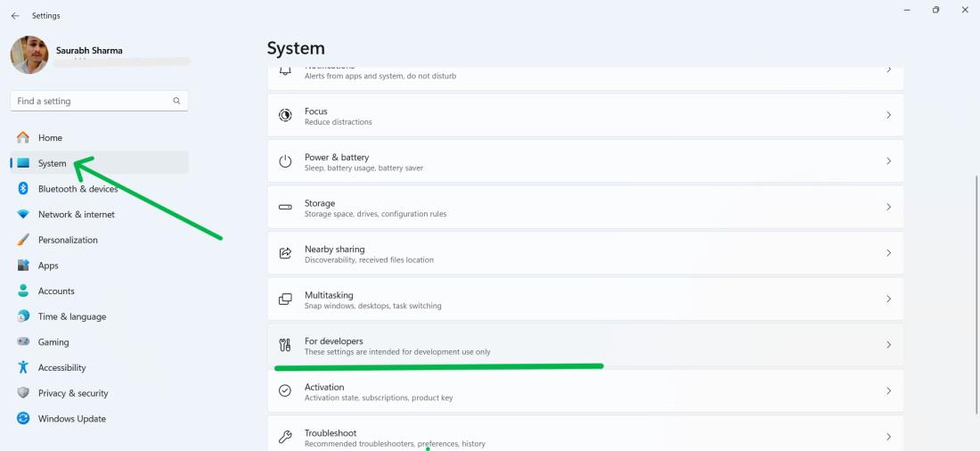The width and height of the screenshot is (980, 451).
Task: Click the Personalization paintbrush icon
Action: click(23, 240)
